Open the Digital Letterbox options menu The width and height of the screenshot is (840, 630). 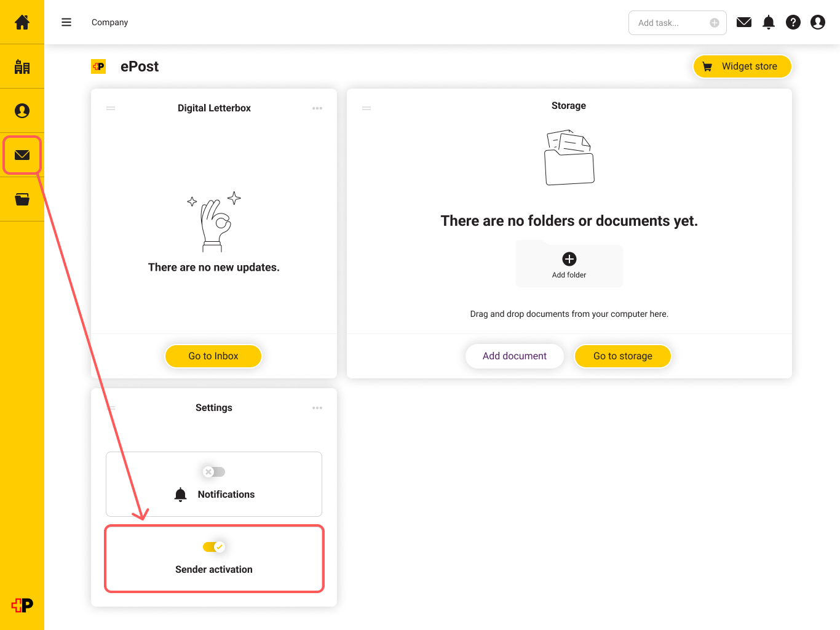click(x=317, y=108)
